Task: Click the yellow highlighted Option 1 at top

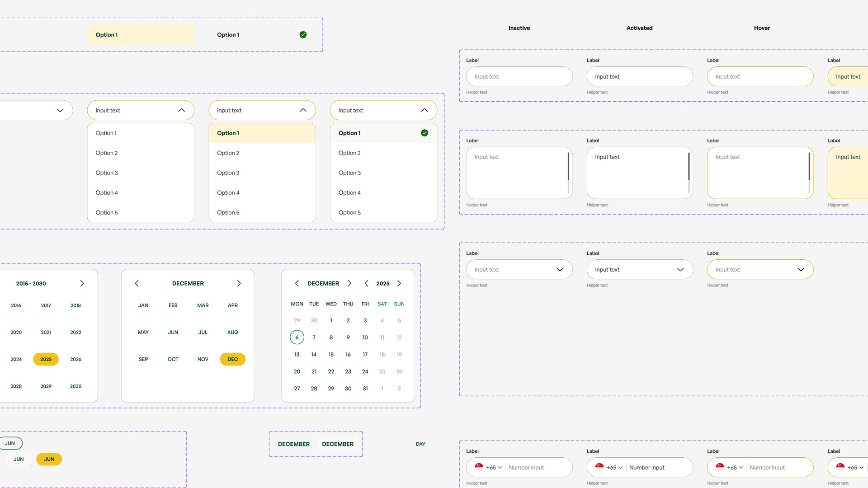Action: tap(141, 35)
